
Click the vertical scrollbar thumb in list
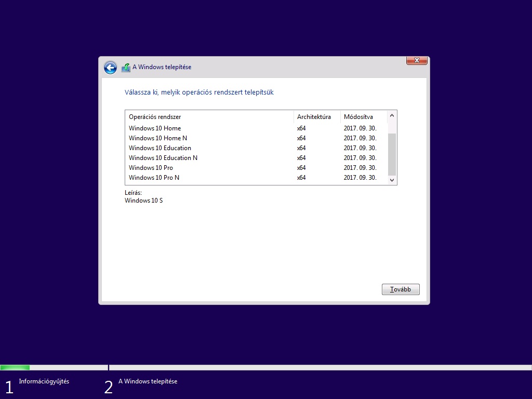tap(392, 154)
